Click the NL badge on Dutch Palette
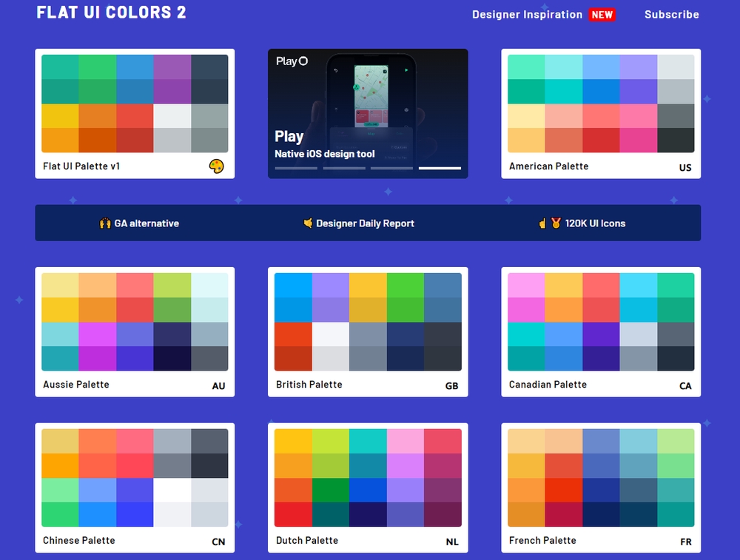The width and height of the screenshot is (740, 560). (451, 542)
